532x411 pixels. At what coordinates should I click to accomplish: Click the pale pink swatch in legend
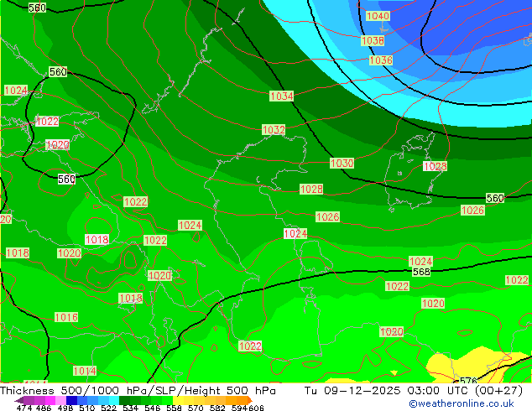pyautogui.click(x=60, y=400)
